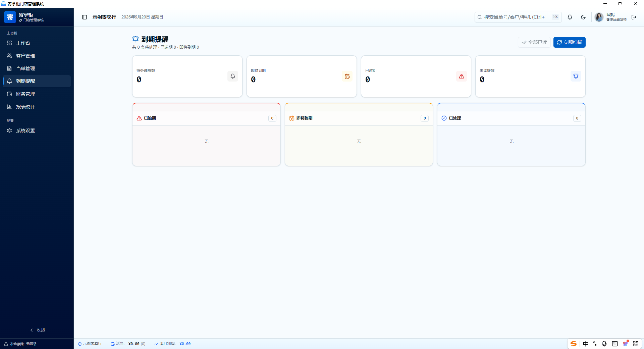Click the Sogou input method icon in tray
The image size is (644, 349).
(574, 344)
